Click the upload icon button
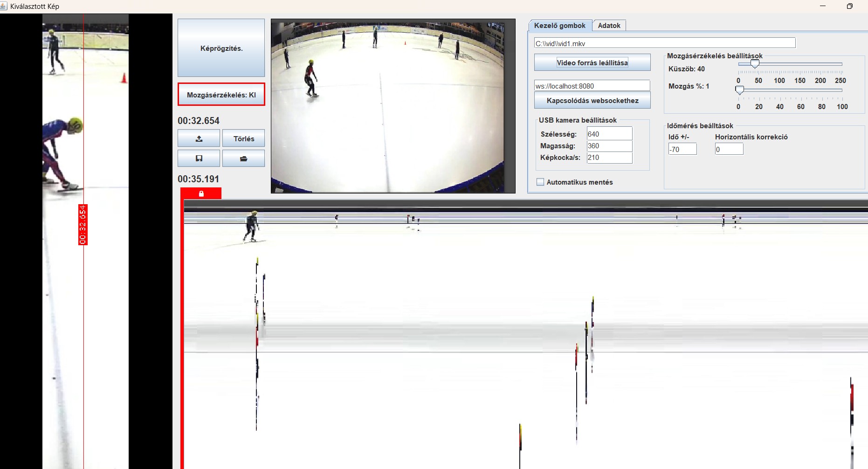 199,138
